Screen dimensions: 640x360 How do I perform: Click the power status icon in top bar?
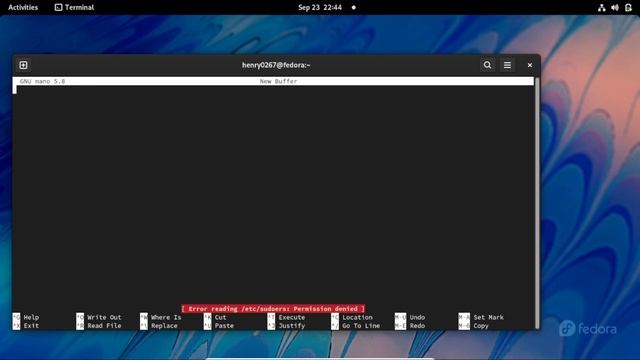629,7
